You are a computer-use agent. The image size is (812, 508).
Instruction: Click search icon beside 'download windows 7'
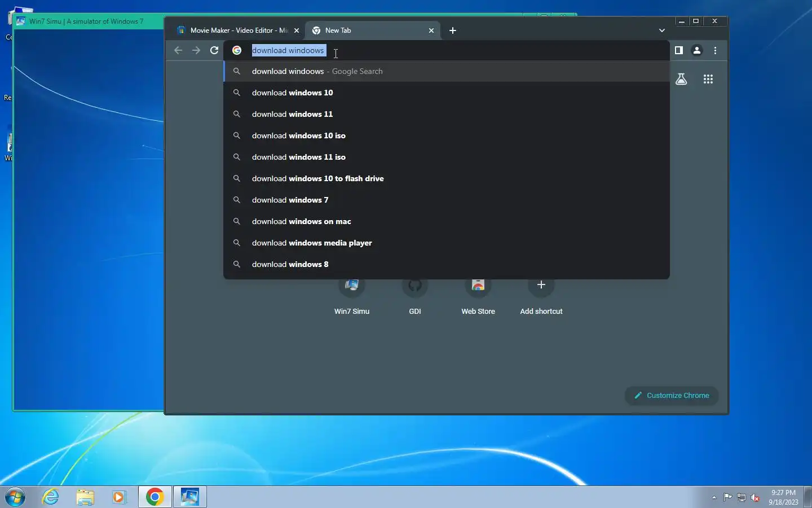pos(237,200)
